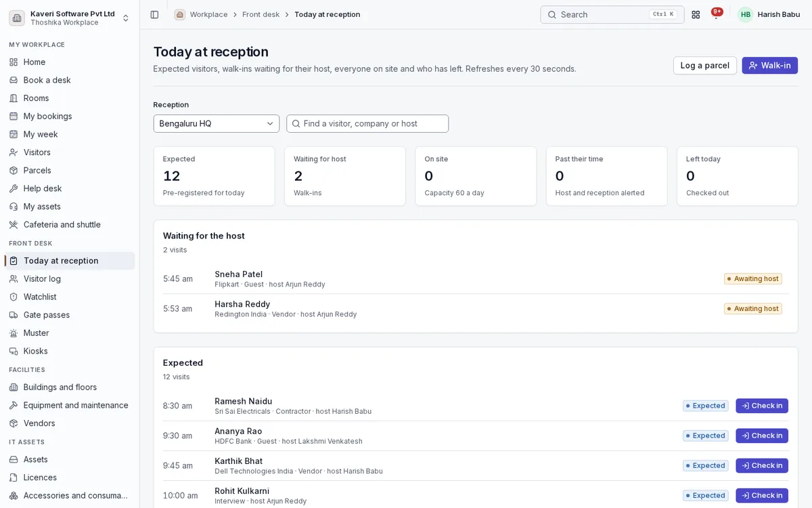Viewport: 812px width, 508px height.
Task: Select the Harsha Reddy waiting visitor
Action: tap(476, 308)
